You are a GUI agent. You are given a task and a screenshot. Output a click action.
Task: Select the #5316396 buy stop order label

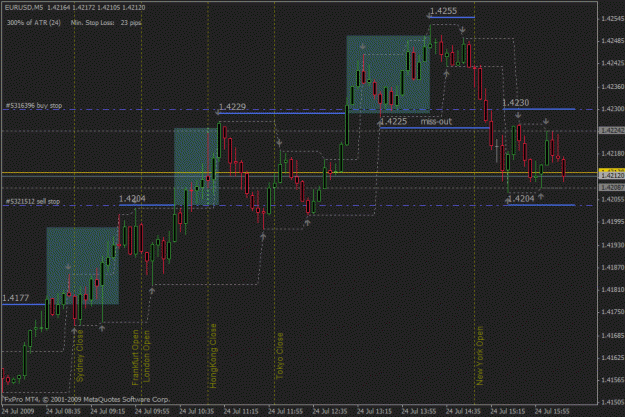pos(34,106)
